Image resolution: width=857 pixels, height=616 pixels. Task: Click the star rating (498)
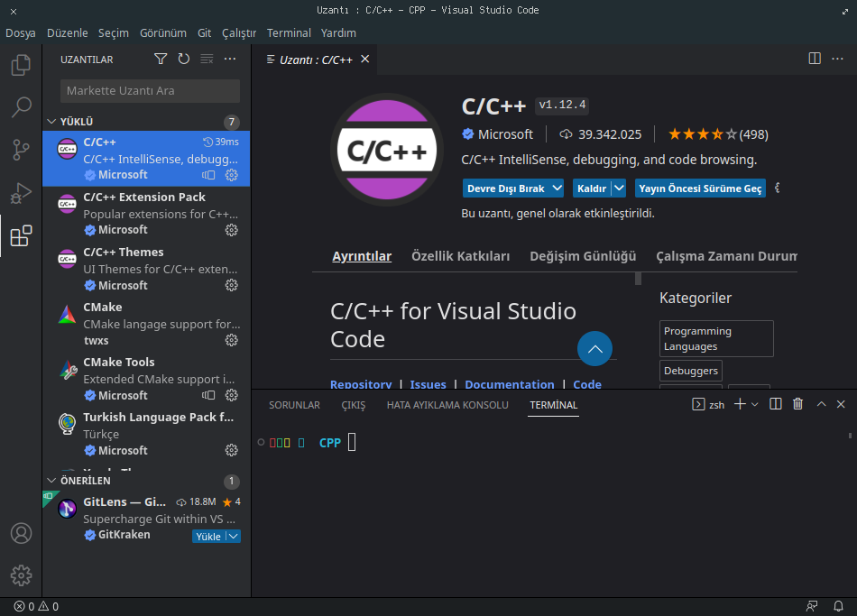coord(718,134)
